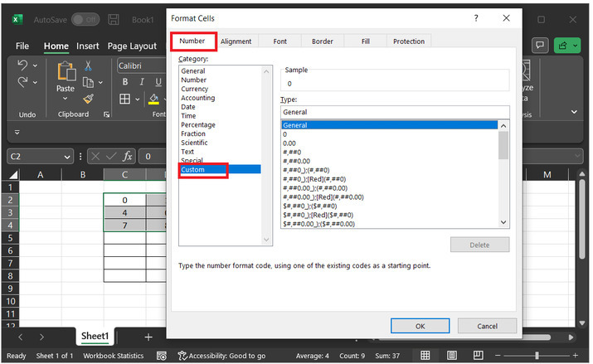This screenshot has height=364, width=593.
Task: Expand the Paste options dropdown arrow
Action: (65, 99)
